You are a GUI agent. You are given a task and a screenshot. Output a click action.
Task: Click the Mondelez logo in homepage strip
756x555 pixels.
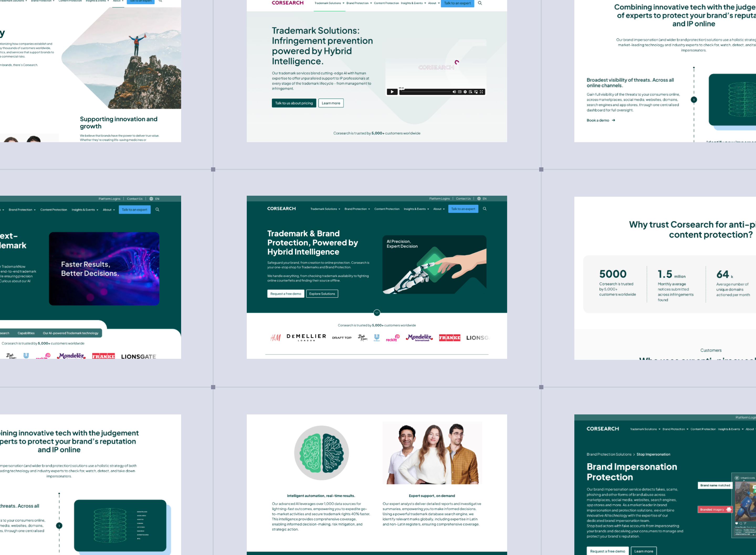pos(419,338)
